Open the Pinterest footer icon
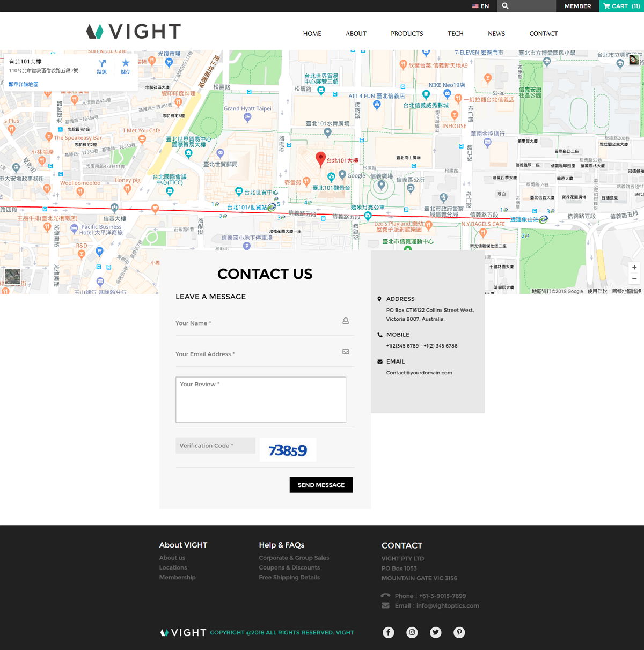The image size is (644, 650). tap(459, 632)
